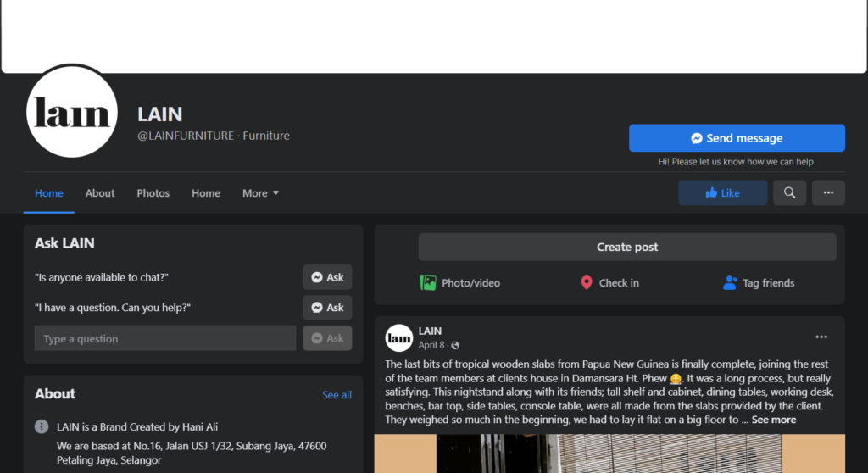Click the Send message button

click(x=737, y=138)
